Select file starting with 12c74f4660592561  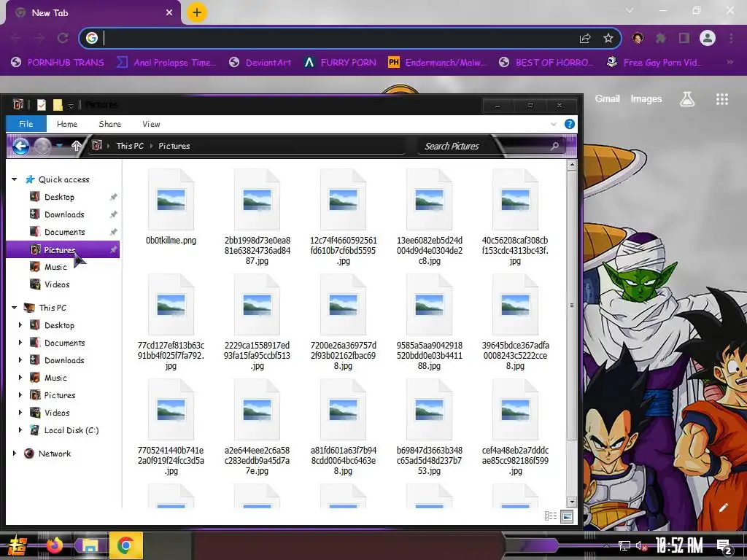coord(344,217)
